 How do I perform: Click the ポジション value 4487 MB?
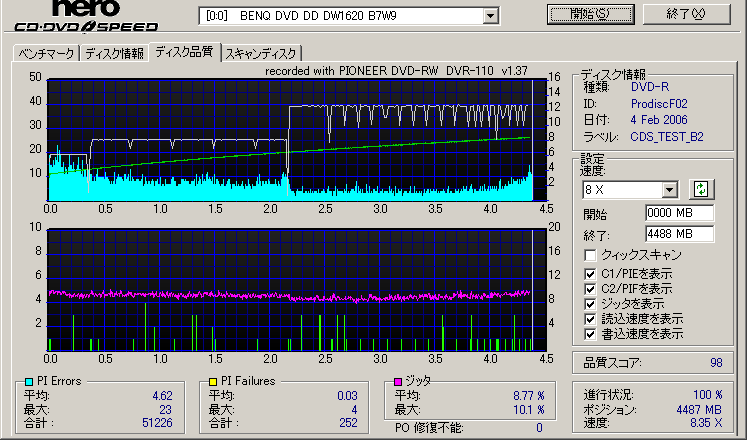click(x=699, y=410)
